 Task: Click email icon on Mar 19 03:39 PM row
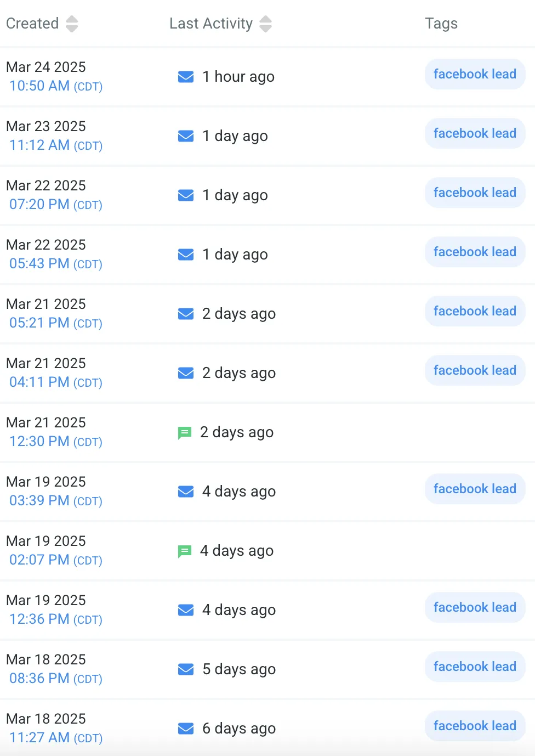point(186,492)
